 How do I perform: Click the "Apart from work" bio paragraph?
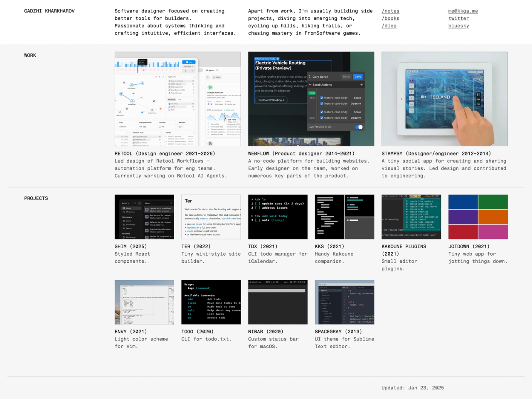coord(310,22)
